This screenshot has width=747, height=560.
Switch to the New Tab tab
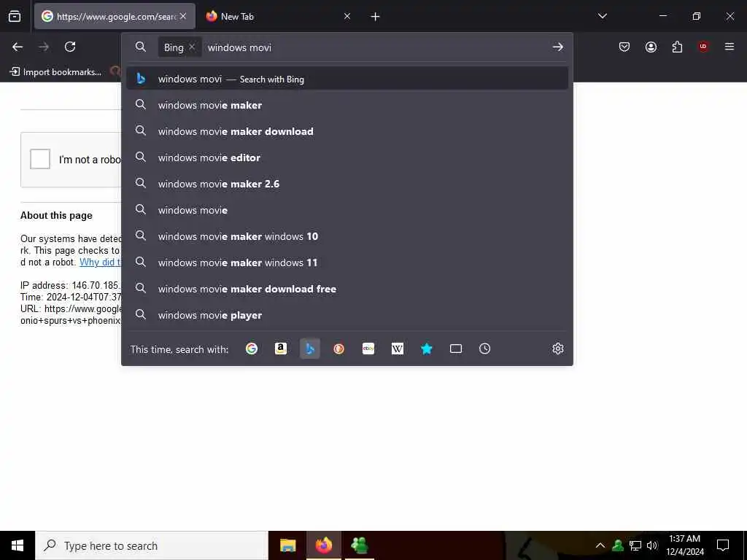tap(278, 17)
